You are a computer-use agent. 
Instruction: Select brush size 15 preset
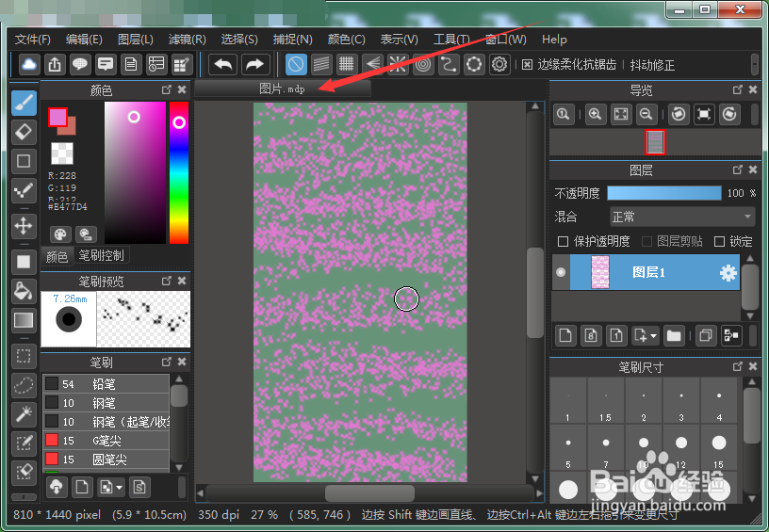coord(718,447)
